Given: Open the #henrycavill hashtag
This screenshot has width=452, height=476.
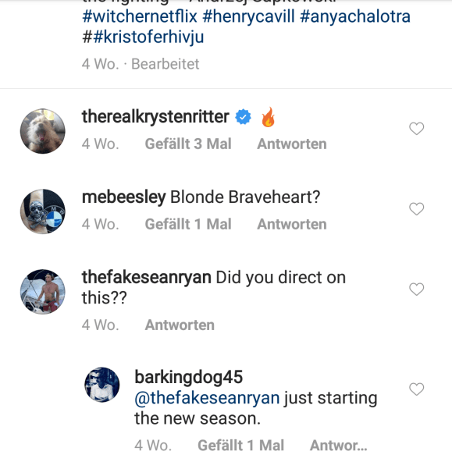Looking at the screenshot, I should pos(248,16).
